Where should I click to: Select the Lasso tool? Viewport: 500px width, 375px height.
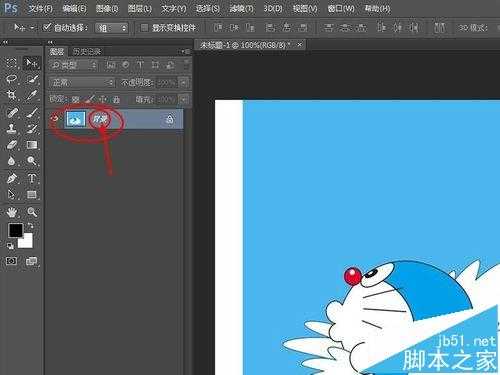coord(11,79)
